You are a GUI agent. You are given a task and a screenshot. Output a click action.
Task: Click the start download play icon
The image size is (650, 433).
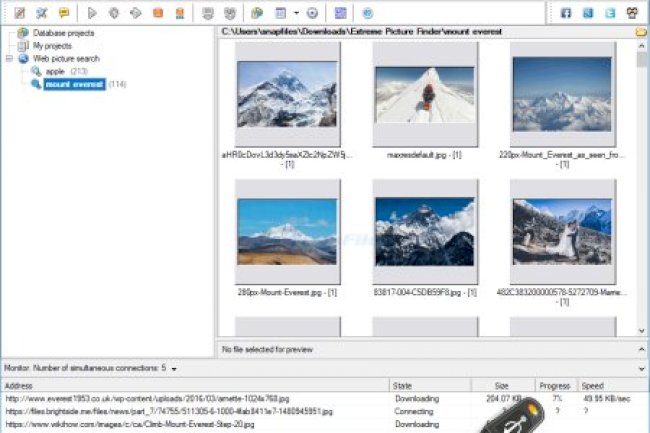(x=92, y=13)
